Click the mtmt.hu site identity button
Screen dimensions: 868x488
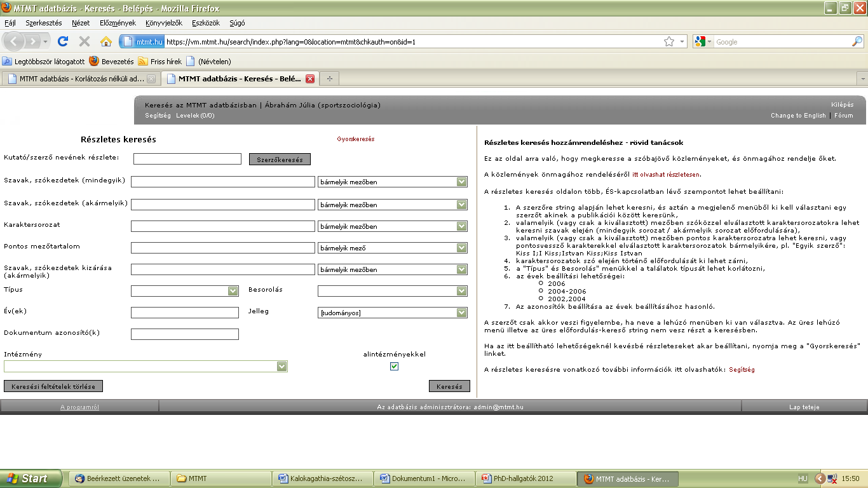tap(142, 41)
